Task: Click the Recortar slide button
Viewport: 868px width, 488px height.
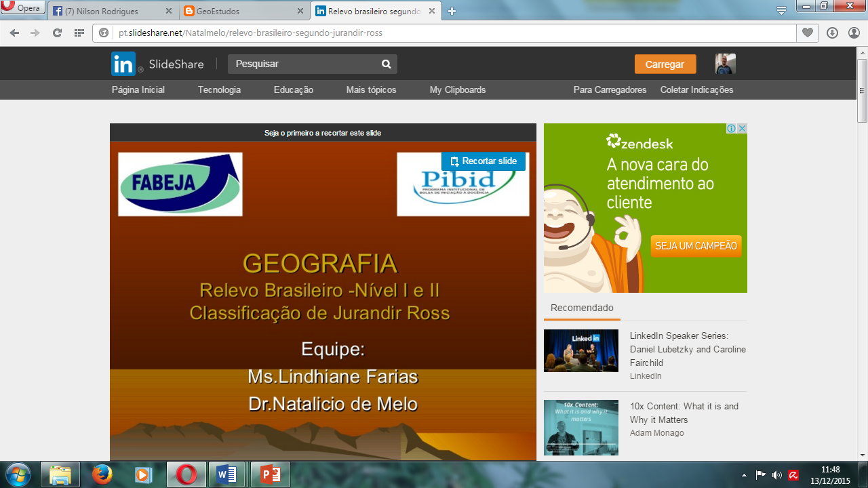Action: coord(484,161)
